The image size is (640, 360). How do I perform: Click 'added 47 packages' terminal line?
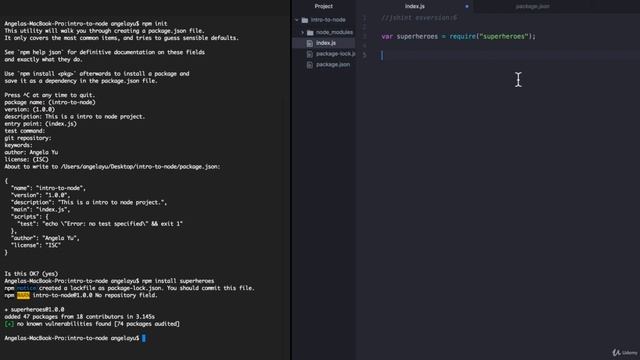coord(80,317)
